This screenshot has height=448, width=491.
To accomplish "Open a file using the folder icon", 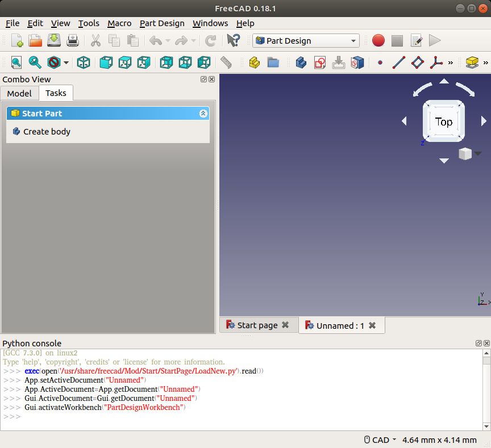I will pyautogui.click(x=35, y=41).
